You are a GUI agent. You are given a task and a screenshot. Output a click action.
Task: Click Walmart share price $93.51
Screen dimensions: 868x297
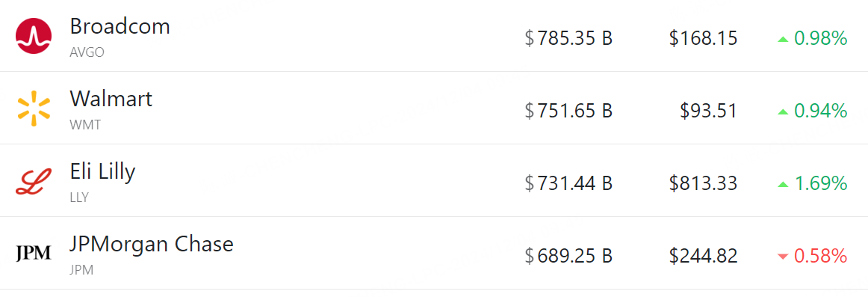[x=709, y=111]
